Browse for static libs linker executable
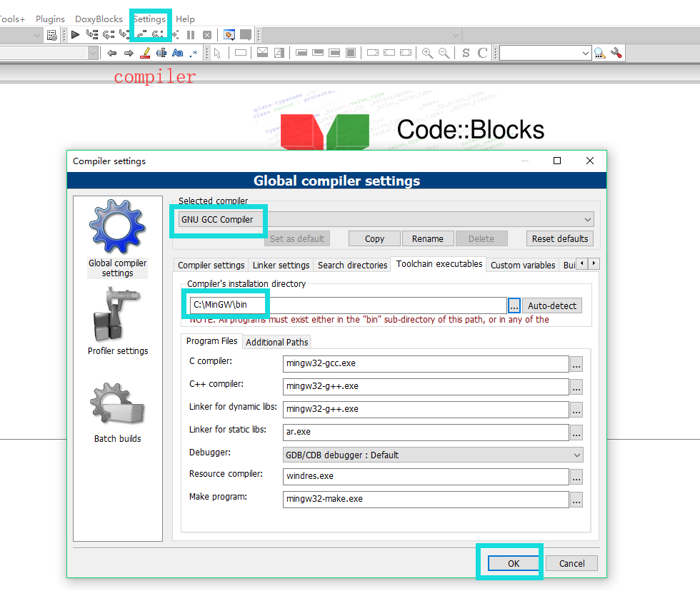This screenshot has height=591, width=700. (576, 433)
